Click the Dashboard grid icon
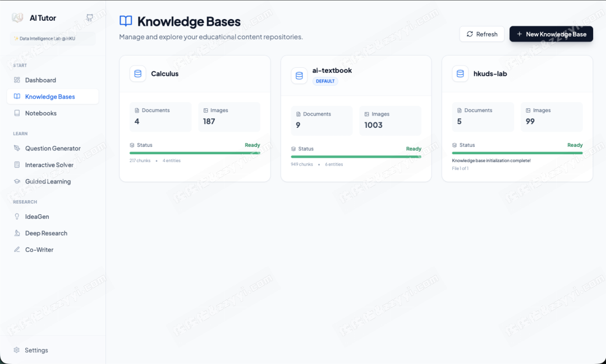 pos(17,80)
